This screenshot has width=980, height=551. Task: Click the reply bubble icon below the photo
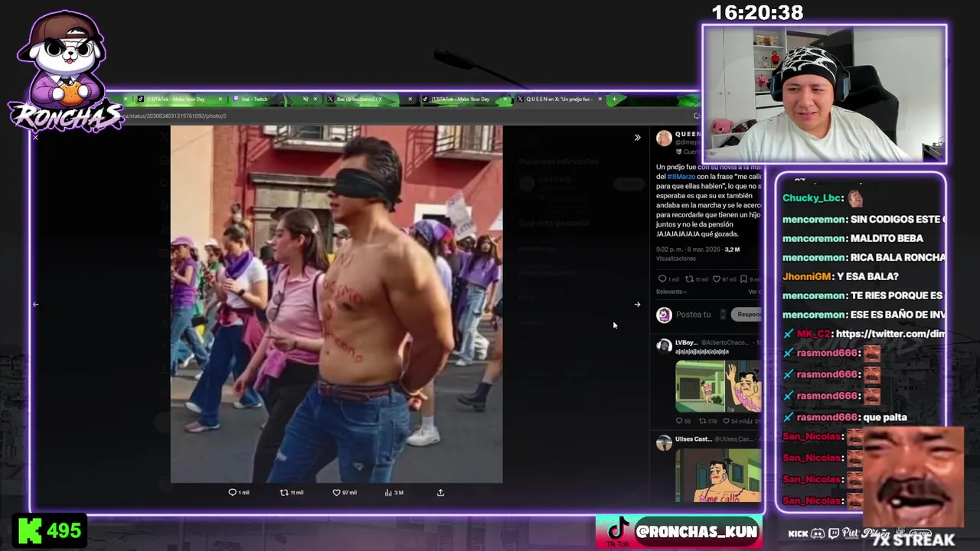tap(232, 493)
